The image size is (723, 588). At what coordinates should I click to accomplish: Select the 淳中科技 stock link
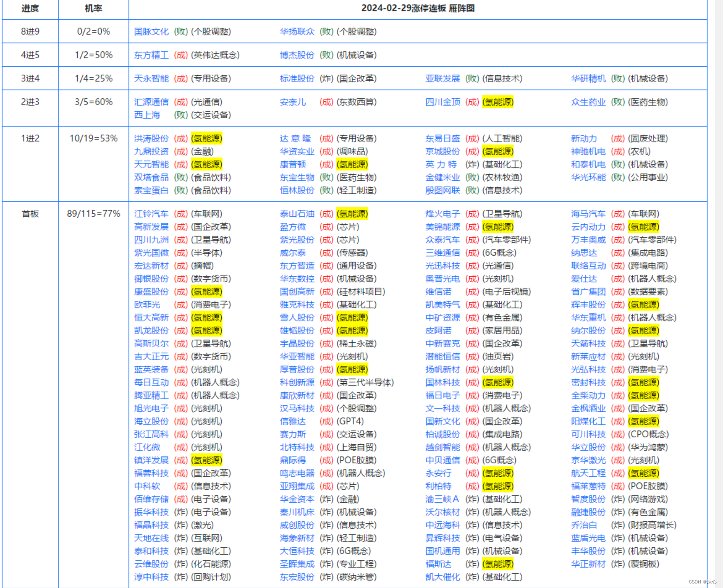coord(151,577)
